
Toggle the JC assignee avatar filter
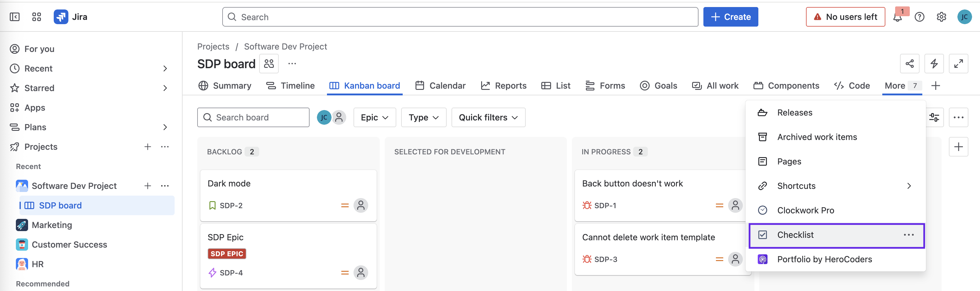pos(324,117)
